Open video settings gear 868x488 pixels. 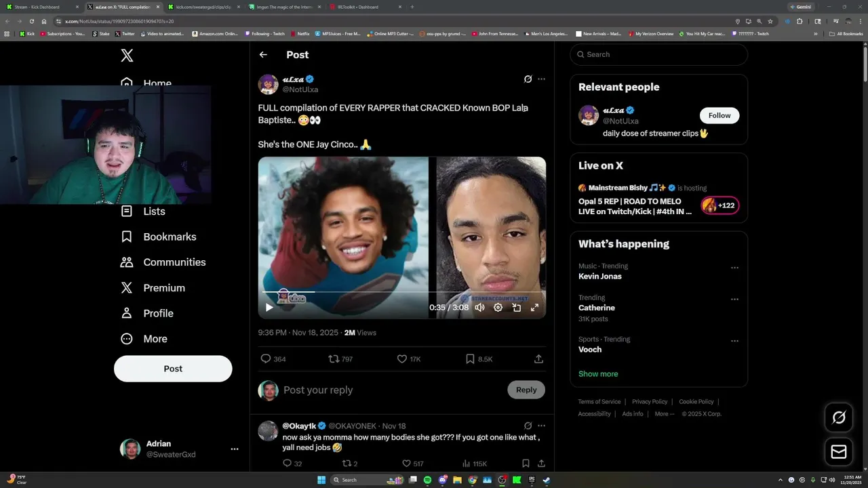pyautogui.click(x=498, y=308)
